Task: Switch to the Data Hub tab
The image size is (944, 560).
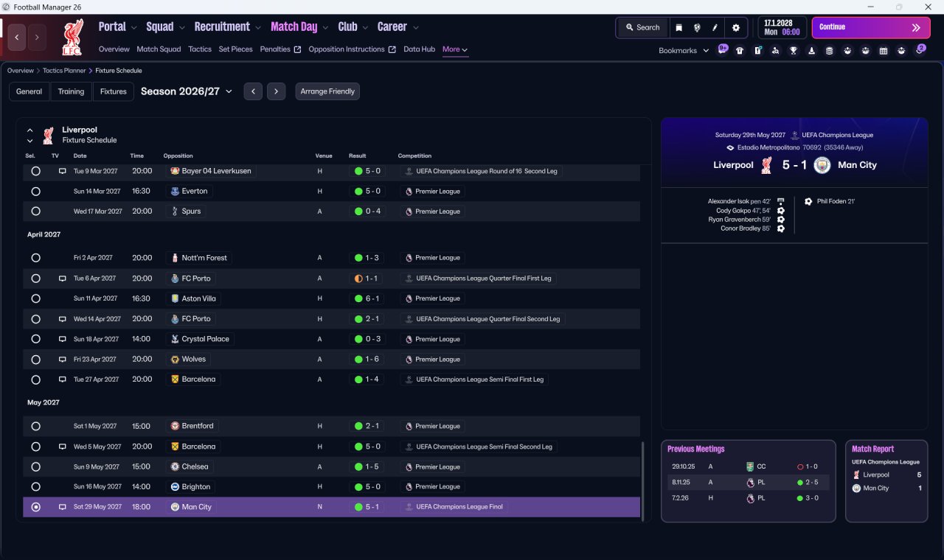Action: [x=419, y=49]
